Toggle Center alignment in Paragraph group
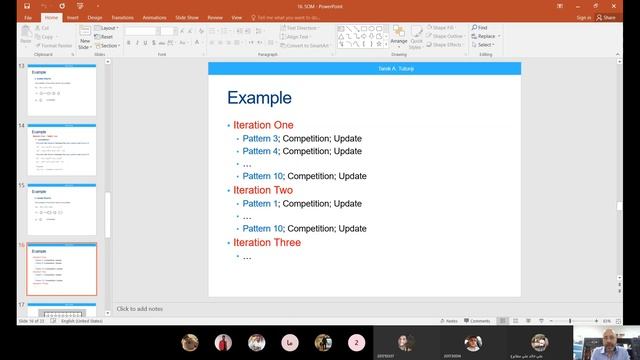 tap(220, 43)
